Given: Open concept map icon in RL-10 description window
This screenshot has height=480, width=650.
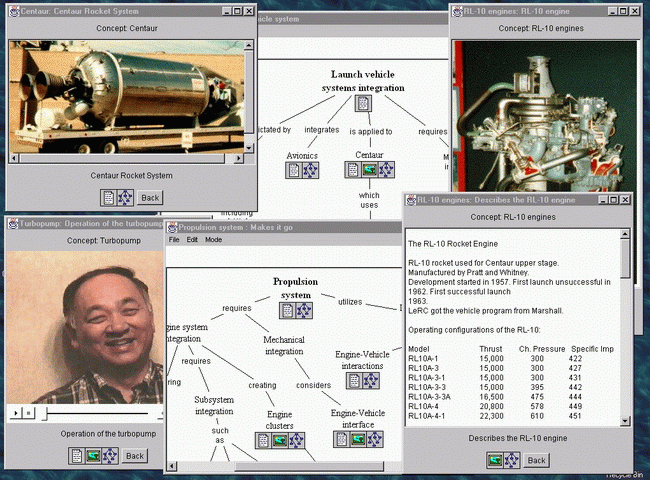Looking at the screenshot, I should (511, 460).
